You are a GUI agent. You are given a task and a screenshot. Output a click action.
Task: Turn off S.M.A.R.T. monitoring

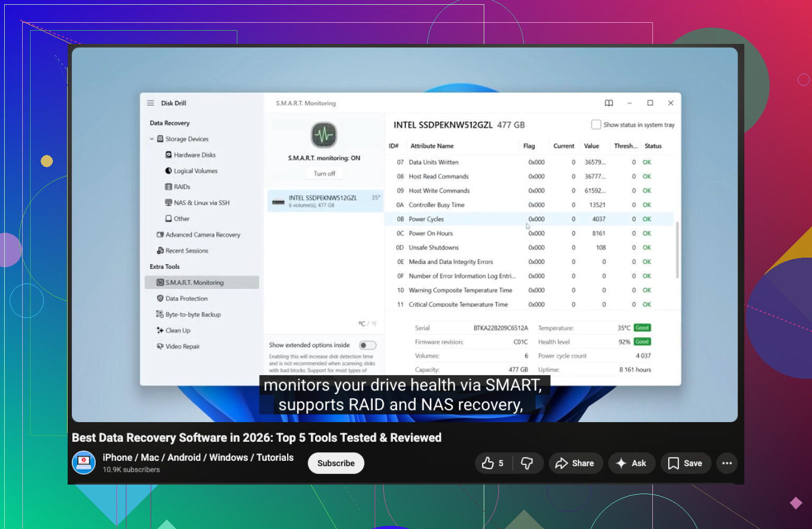[324, 174]
